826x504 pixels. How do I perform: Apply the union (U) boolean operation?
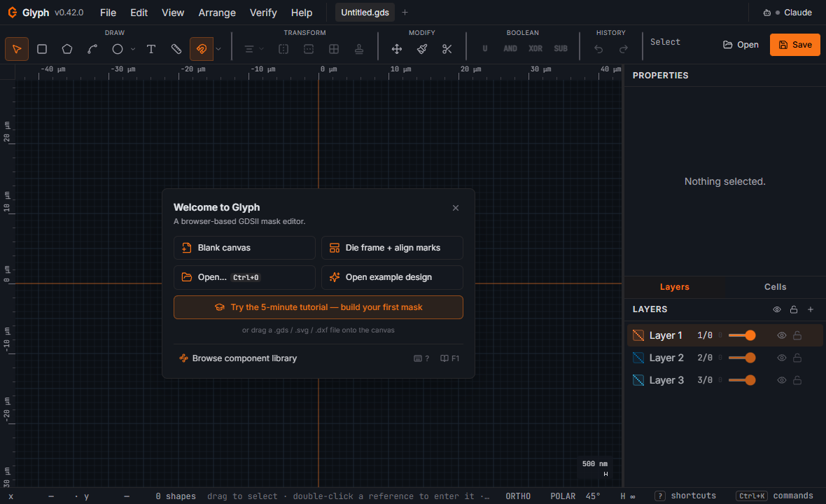click(485, 48)
